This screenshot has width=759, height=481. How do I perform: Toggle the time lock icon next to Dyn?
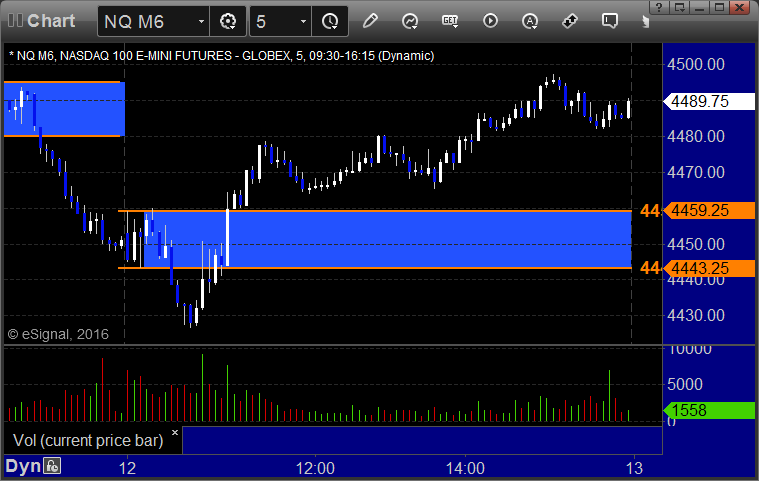tap(52, 466)
